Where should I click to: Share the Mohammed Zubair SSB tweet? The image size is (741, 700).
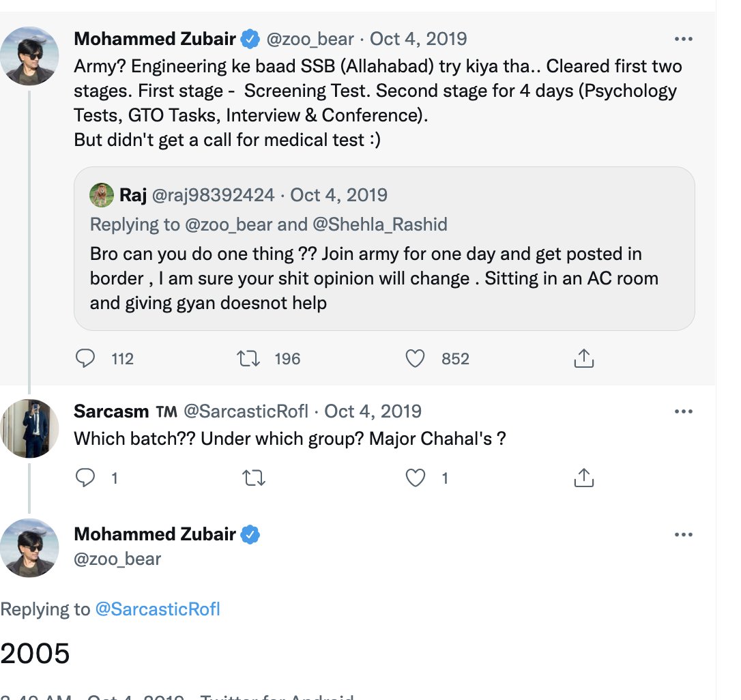click(583, 358)
